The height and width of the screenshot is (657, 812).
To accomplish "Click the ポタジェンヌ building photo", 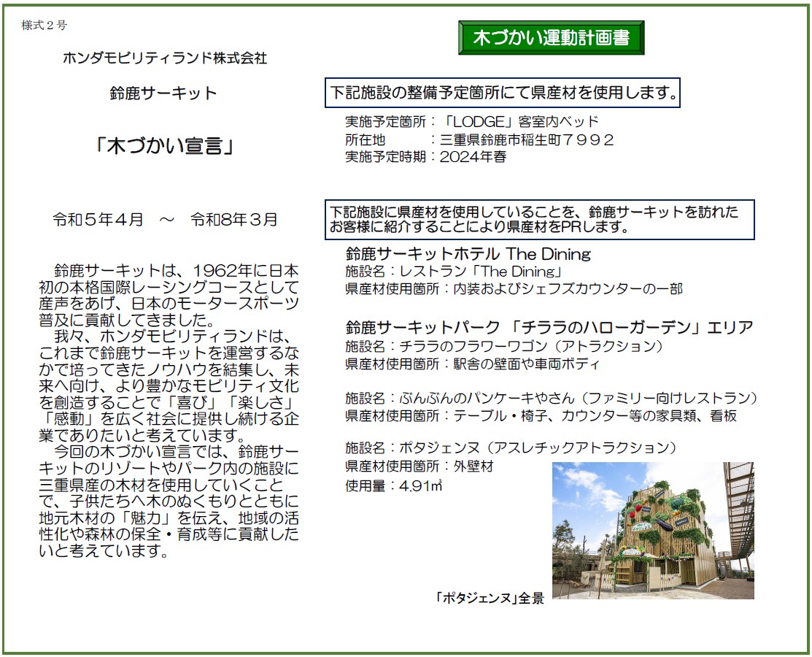I will (653, 531).
